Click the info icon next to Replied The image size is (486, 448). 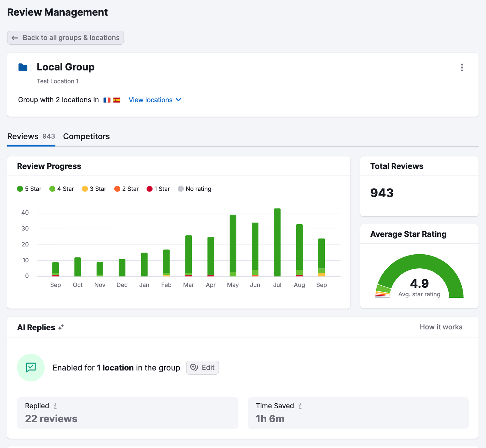(x=55, y=406)
